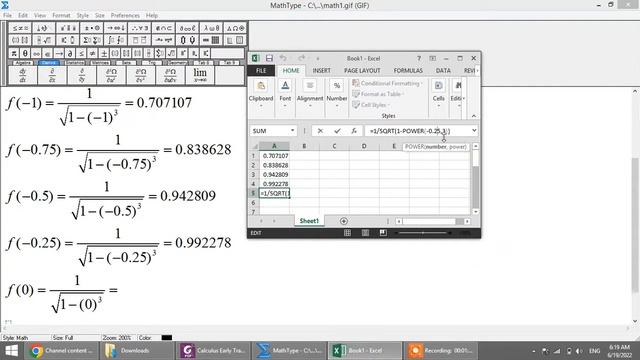Image resolution: width=640 pixels, height=360 pixels.
Task: Open the Excel FILE backstage button
Action: (261, 71)
